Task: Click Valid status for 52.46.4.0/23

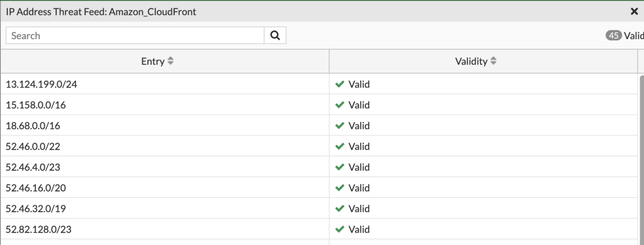Action: pyautogui.click(x=352, y=168)
